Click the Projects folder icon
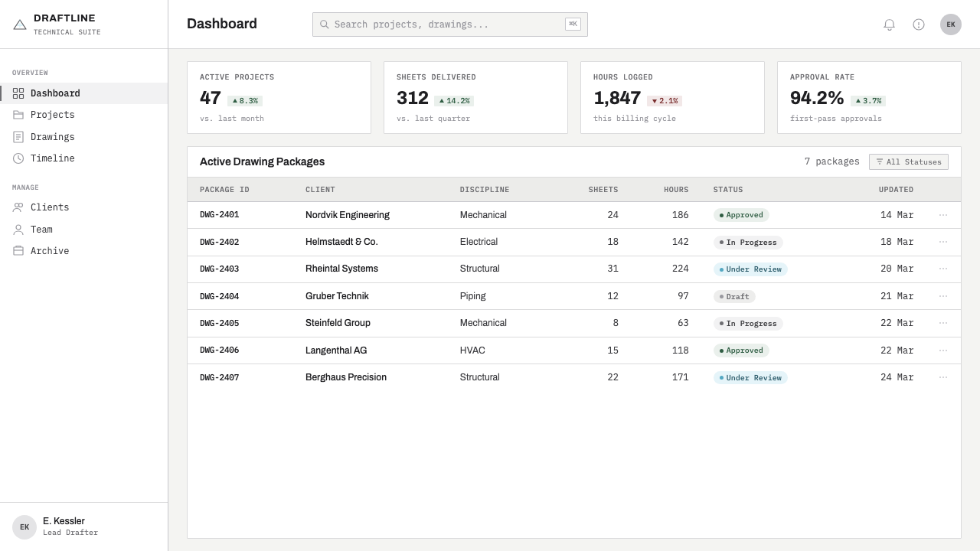The image size is (980, 551). coord(18,115)
